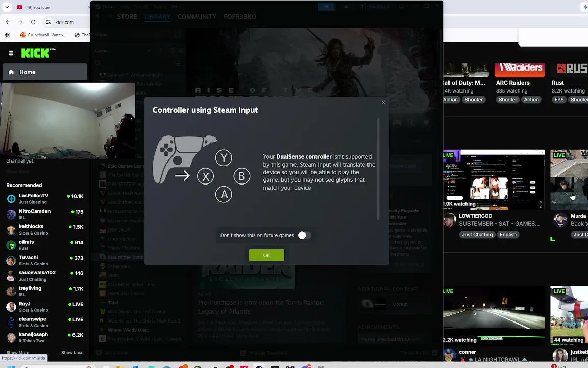Open Tuvachi channel avatar
The height and width of the screenshot is (368, 588).
coord(11,260)
